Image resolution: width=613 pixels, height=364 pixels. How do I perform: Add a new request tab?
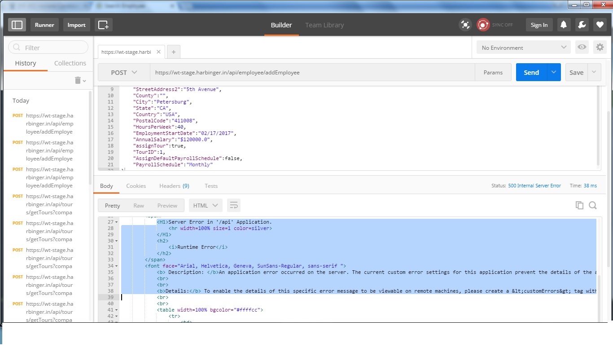coord(173,52)
